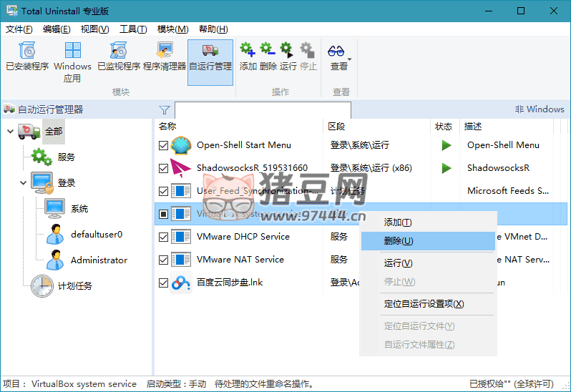
Task: Choose 删除(U) in context menu
Action: [428, 241]
